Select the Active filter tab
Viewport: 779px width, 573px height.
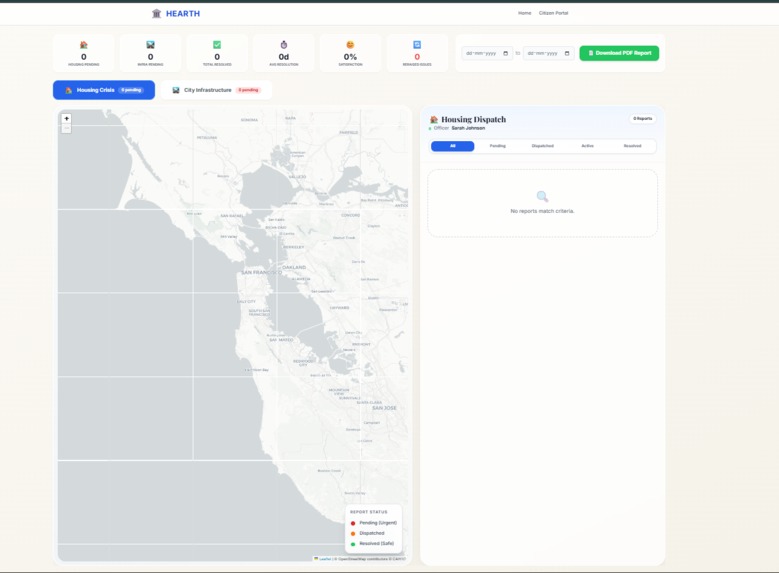[588, 146]
